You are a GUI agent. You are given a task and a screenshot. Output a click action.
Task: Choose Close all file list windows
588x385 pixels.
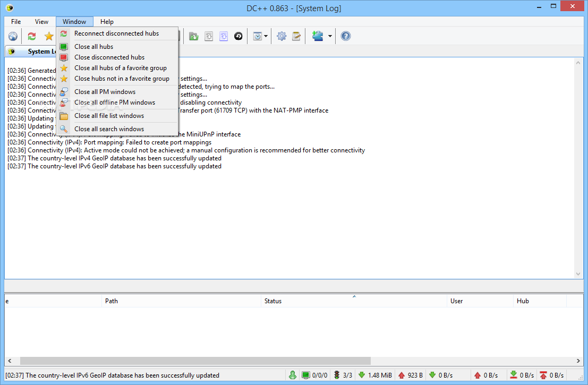[x=117, y=116]
